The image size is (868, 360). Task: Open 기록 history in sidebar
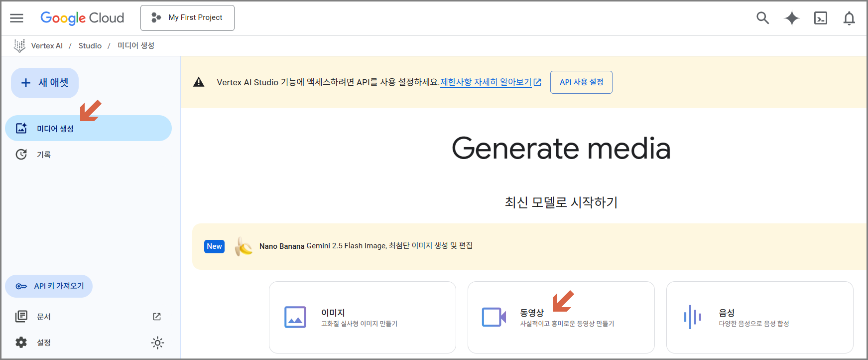click(88, 155)
